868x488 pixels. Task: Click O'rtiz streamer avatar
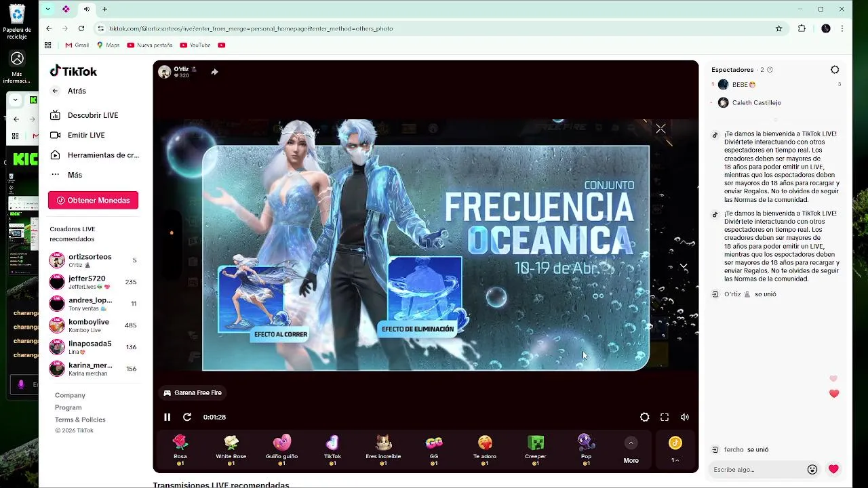click(x=164, y=72)
